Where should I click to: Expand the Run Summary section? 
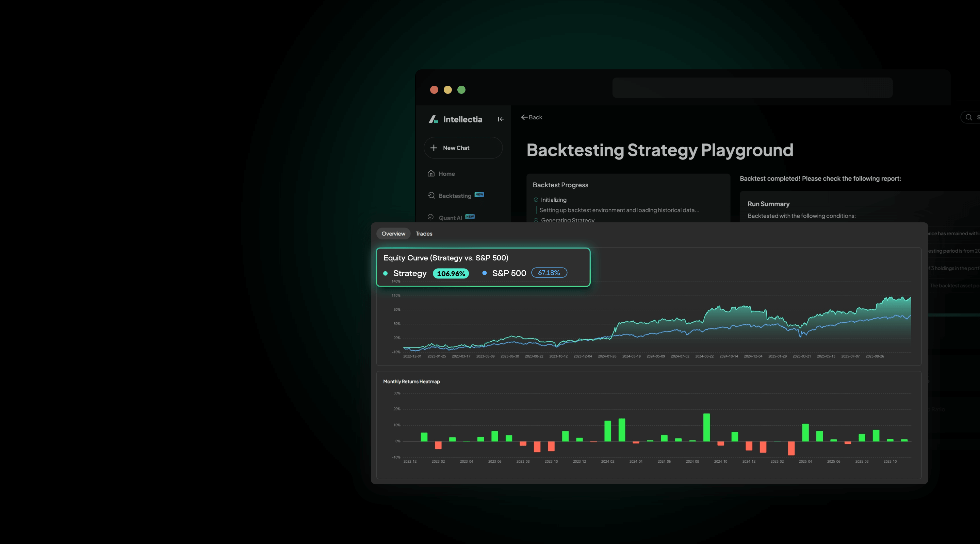[768, 204]
